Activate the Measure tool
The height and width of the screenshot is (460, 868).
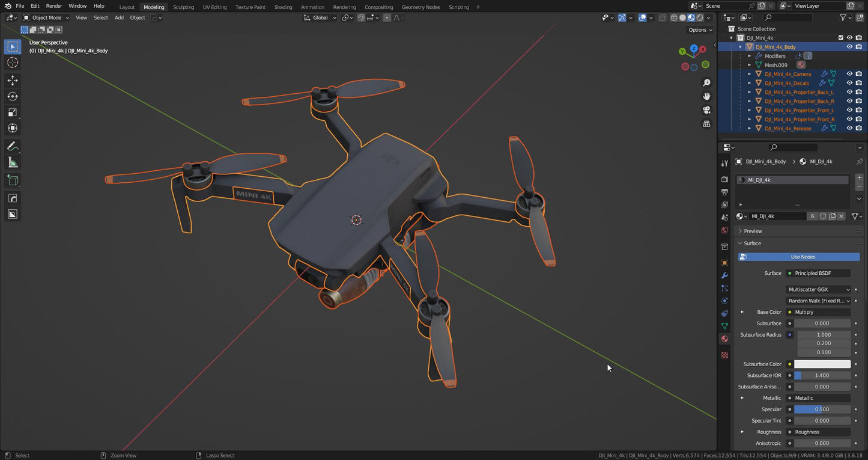pyautogui.click(x=12, y=161)
